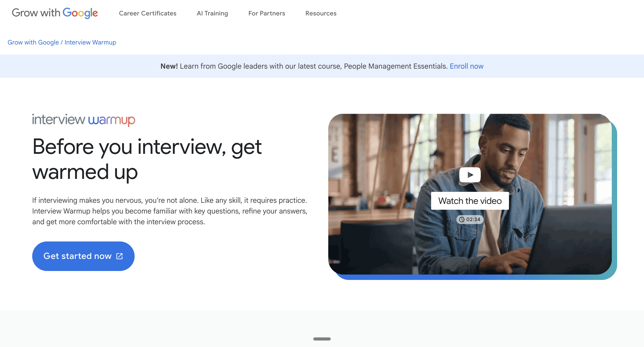Image resolution: width=644 pixels, height=347 pixels.
Task: Click the 02:34 video duration badge
Action: [x=470, y=220]
